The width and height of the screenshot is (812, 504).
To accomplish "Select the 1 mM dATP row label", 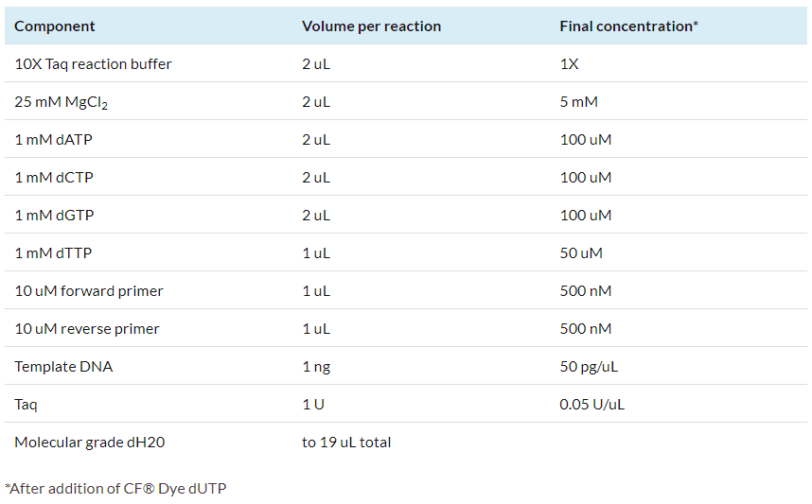I will pos(53,140).
